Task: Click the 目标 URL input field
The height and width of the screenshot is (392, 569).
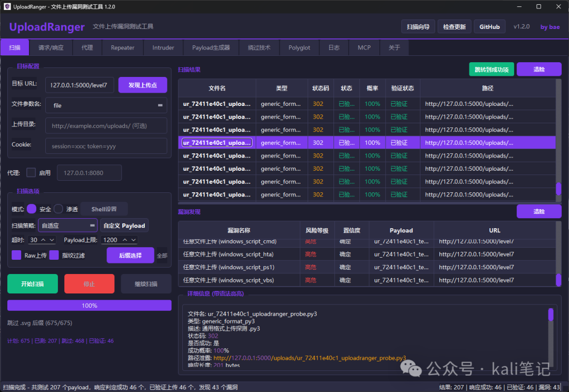Action: click(80, 85)
